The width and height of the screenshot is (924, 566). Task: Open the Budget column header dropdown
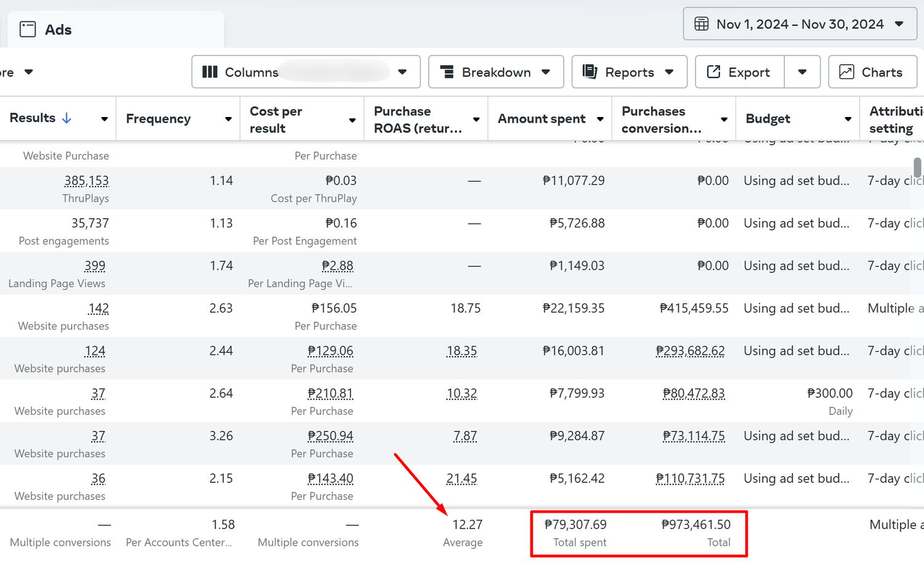848,119
